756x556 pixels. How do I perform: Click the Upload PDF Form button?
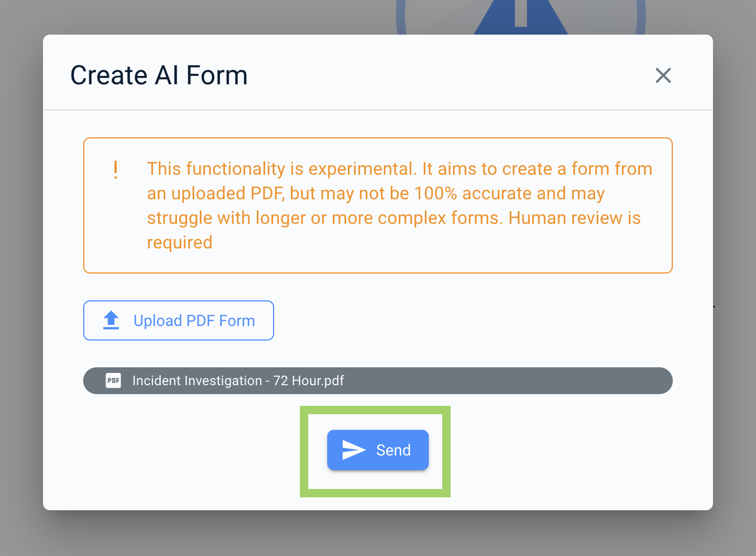click(x=179, y=320)
